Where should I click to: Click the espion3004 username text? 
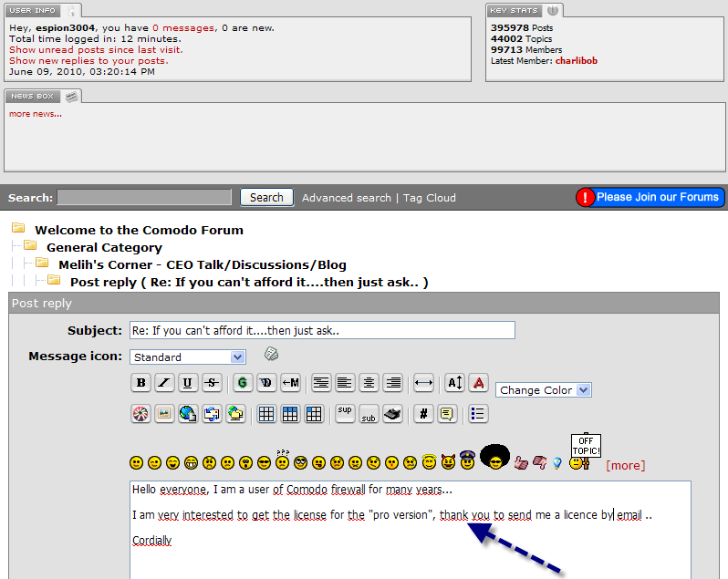[66, 28]
